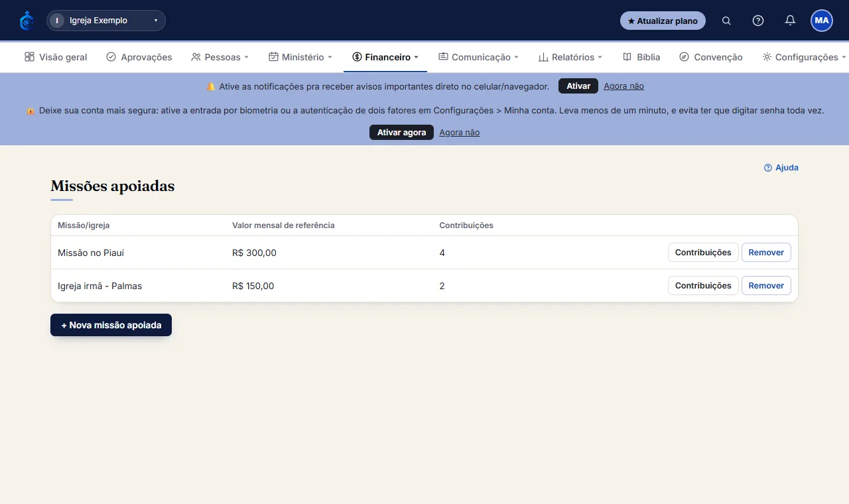
Task: Open the search magnifier icon
Action: tap(726, 21)
